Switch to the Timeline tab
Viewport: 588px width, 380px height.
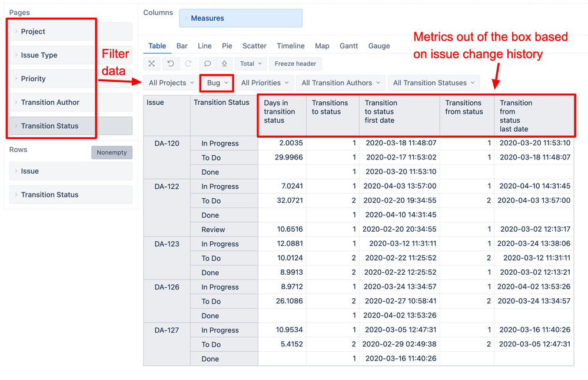(291, 46)
